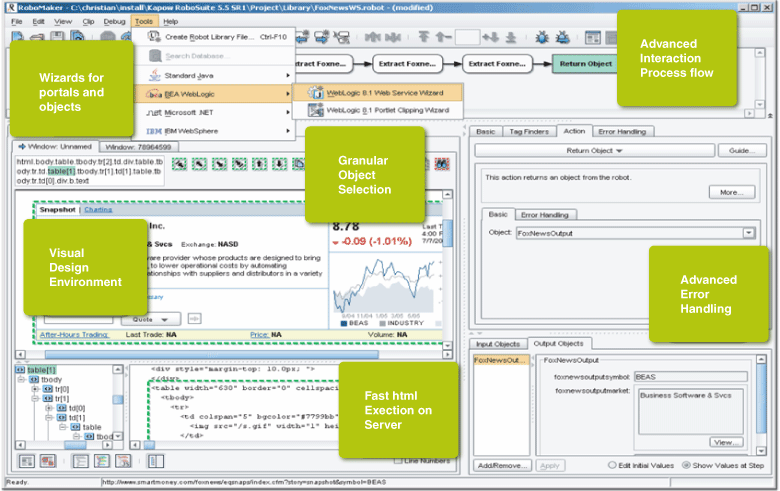This screenshot has height=491, width=780.
Task: Click the move-to-top arrow toolbar icon
Action: pos(423,37)
